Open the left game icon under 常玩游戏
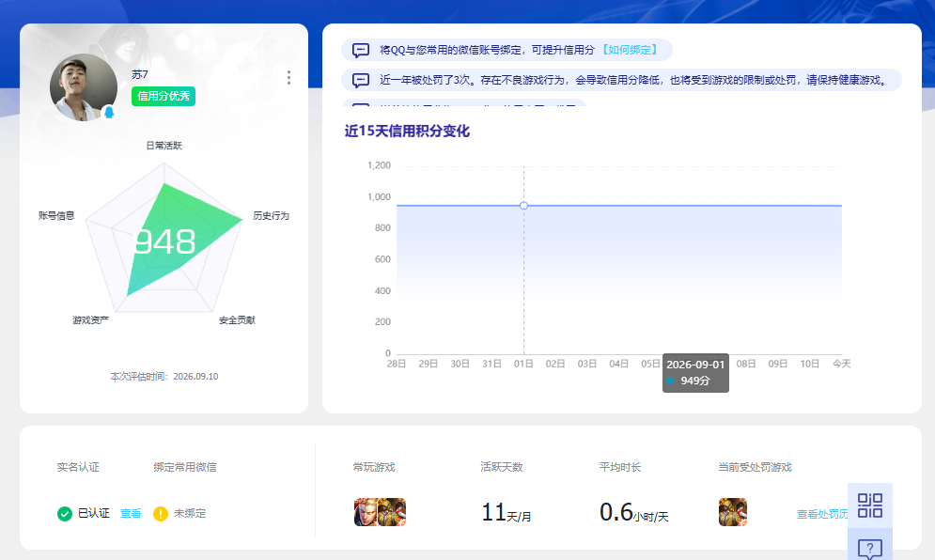This screenshot has height=560, width=935. 366,512
